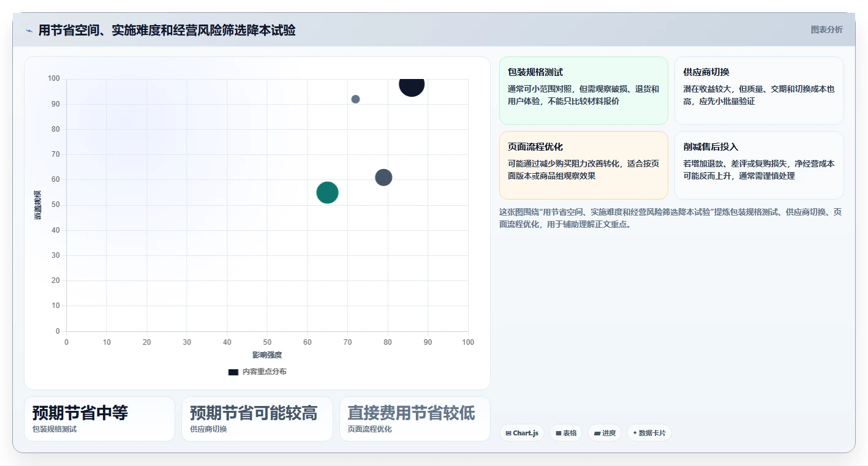Image resolution: width=868 pixels, height=466 pixels.
Task: Click the 图表分析 label in the header
Action: click(826, 29)
